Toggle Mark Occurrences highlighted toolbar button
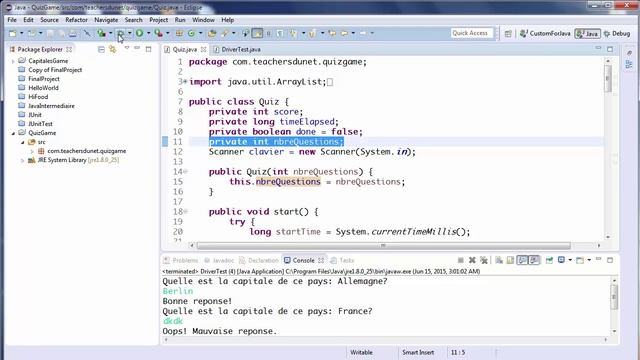 (258, 33)
